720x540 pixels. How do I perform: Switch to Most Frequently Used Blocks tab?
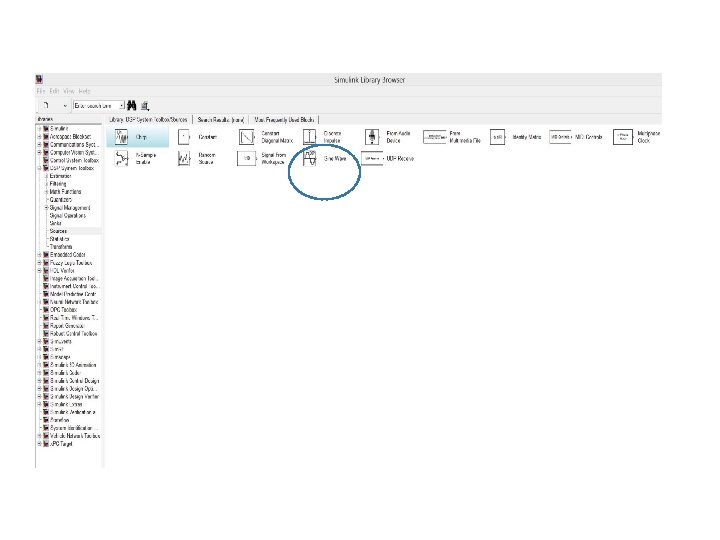tap(284, 119)
